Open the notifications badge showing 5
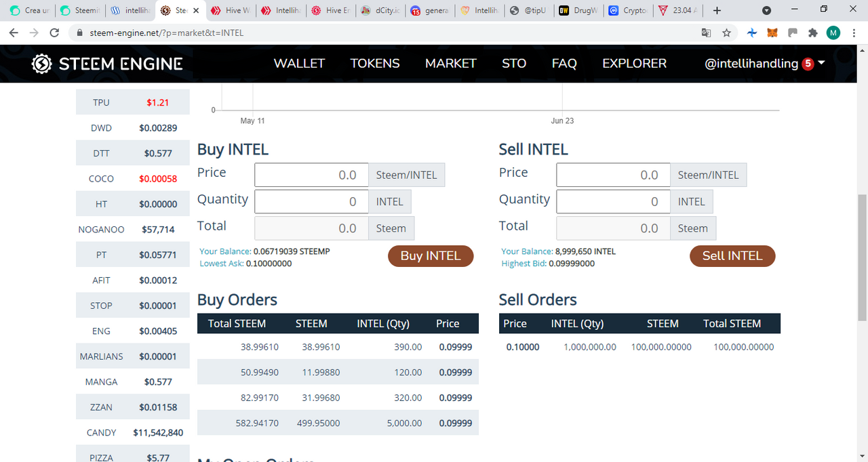 click(808, 64)
